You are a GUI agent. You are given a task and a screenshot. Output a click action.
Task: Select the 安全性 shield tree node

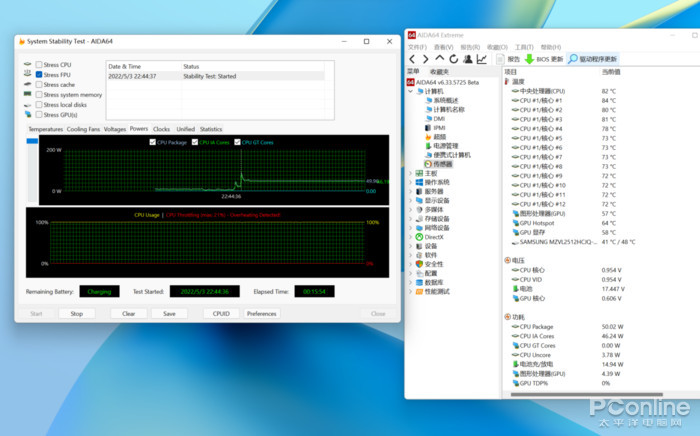click(x=429, y=264)
